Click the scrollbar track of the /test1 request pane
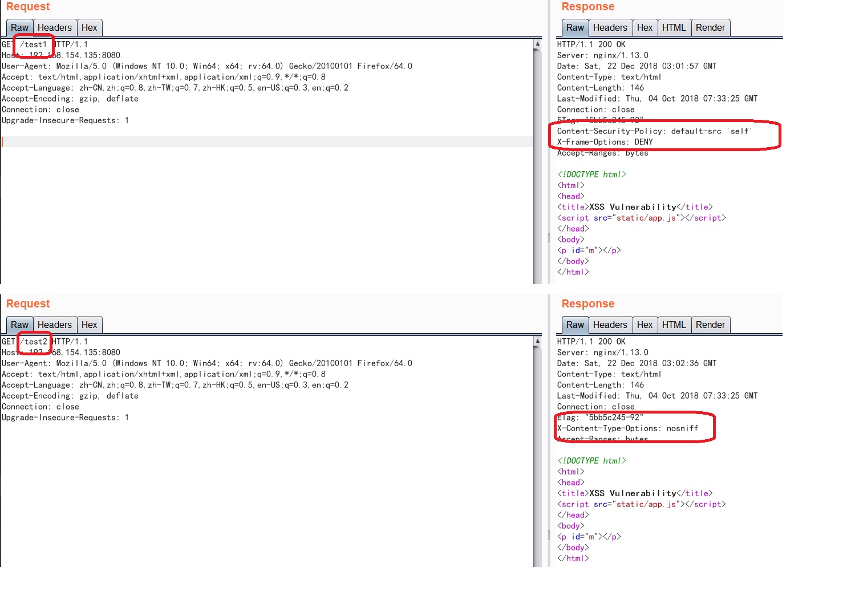The image size is (851, 616). tap(537, 165)
